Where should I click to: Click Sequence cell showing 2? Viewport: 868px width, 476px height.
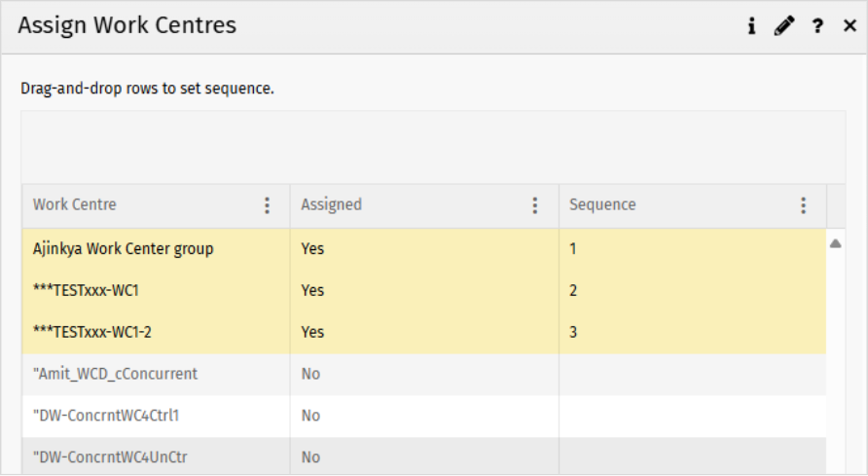point(574,291)
